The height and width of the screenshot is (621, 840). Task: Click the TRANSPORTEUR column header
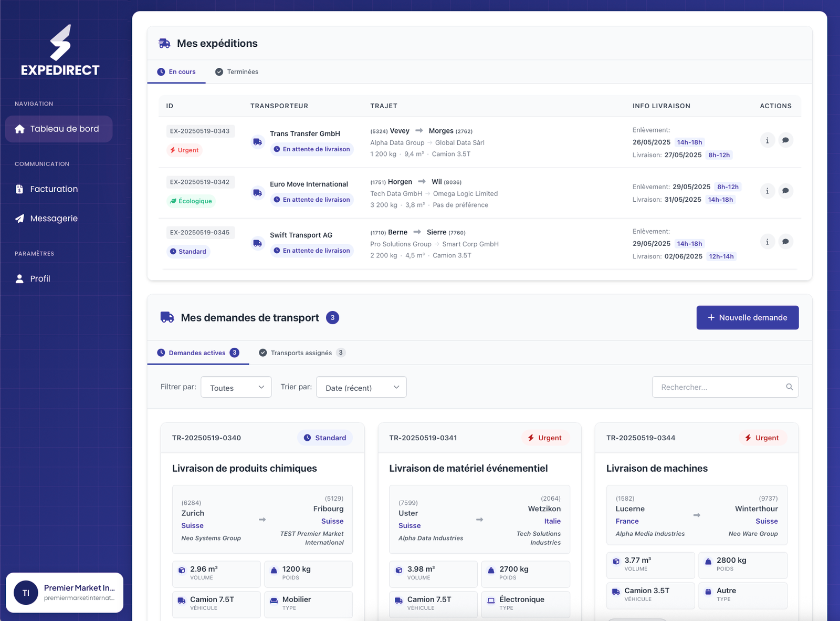point(279,106)
